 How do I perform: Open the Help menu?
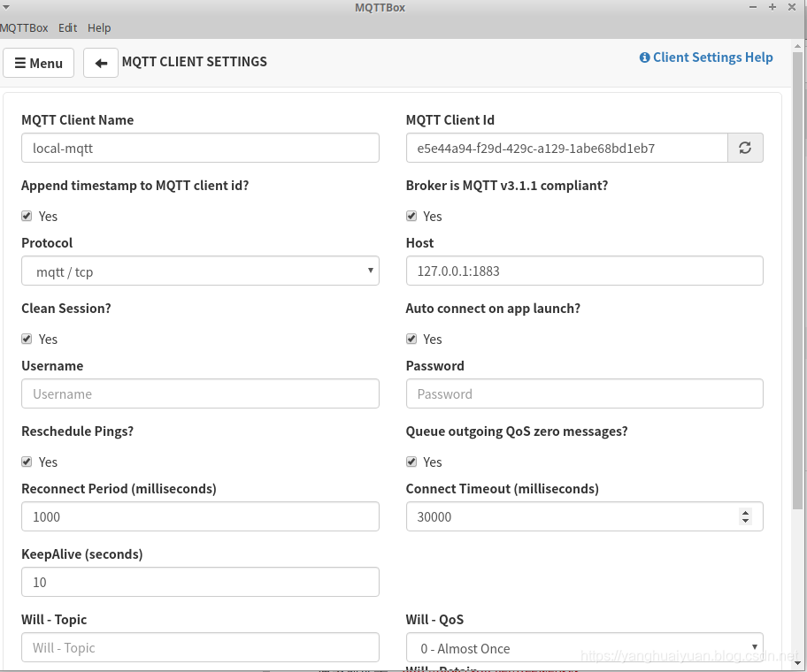click(x=99, y=27)
